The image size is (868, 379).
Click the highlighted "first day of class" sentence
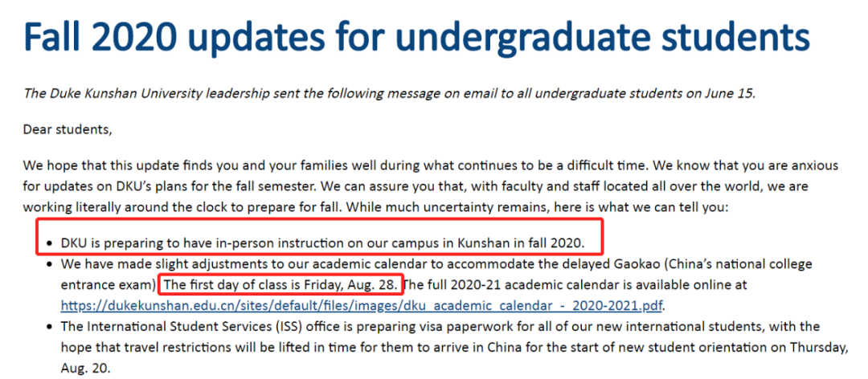tap(280, 284)
